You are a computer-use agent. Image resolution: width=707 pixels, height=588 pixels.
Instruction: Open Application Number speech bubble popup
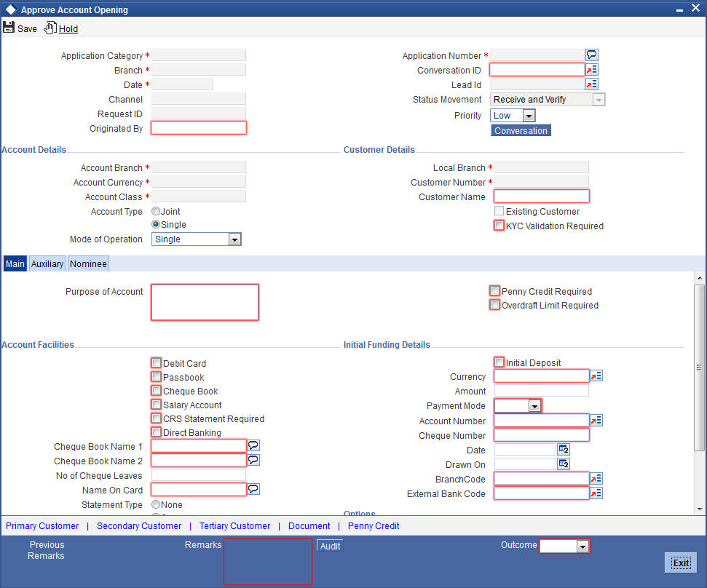tap(591, 55)
